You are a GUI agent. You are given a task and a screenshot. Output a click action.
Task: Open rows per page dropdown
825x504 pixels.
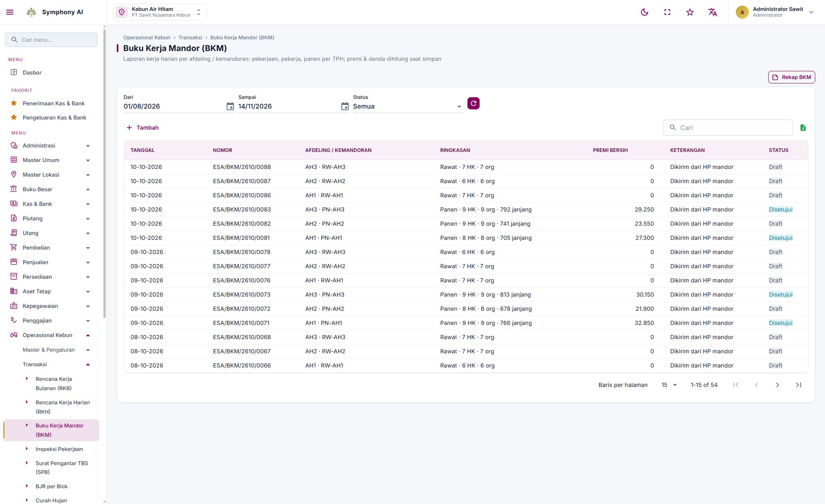coord(669,385)
